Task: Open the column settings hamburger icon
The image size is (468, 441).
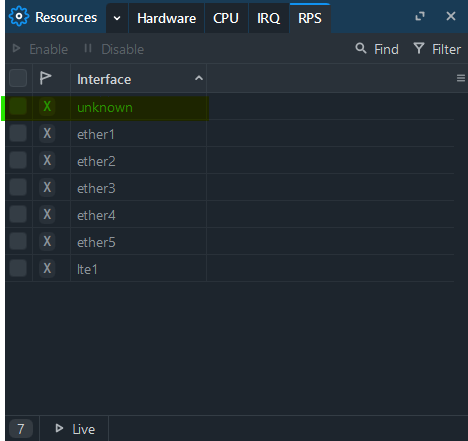Action: pyautogui.click(x=461, y=78)
